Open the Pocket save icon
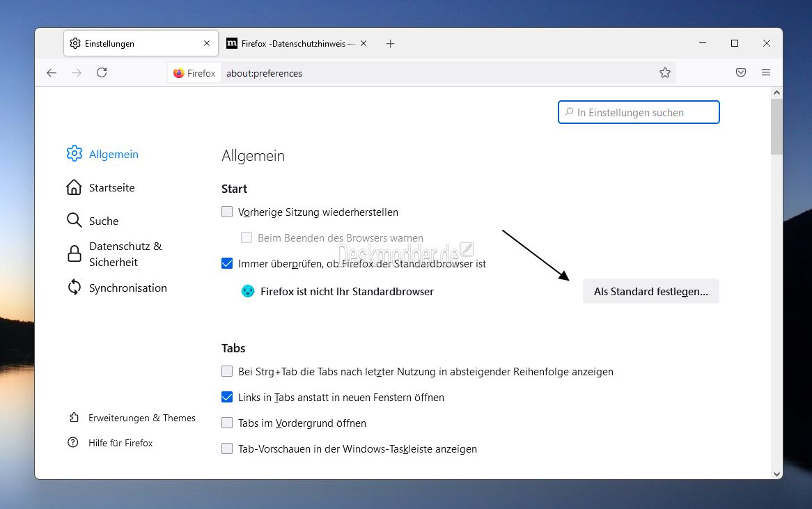This screenshot has width=812, height=509. pyautogui.click(x=741, y=72)
